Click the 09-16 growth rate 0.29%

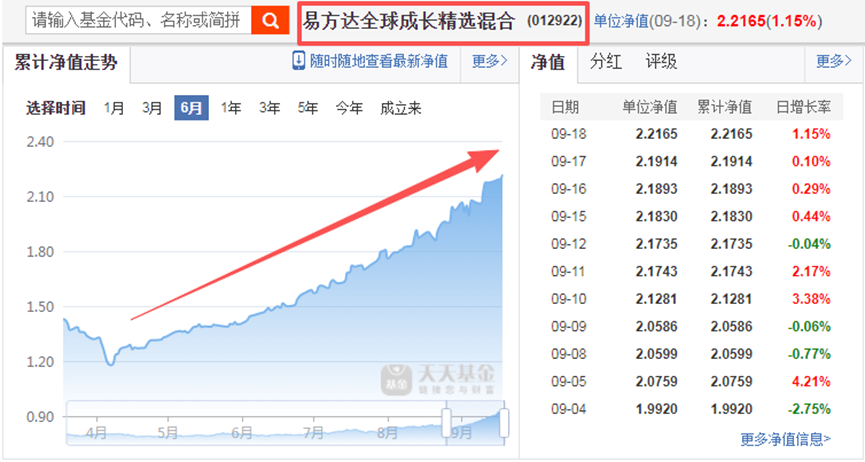pyautogui.click(x=811, y=189)
